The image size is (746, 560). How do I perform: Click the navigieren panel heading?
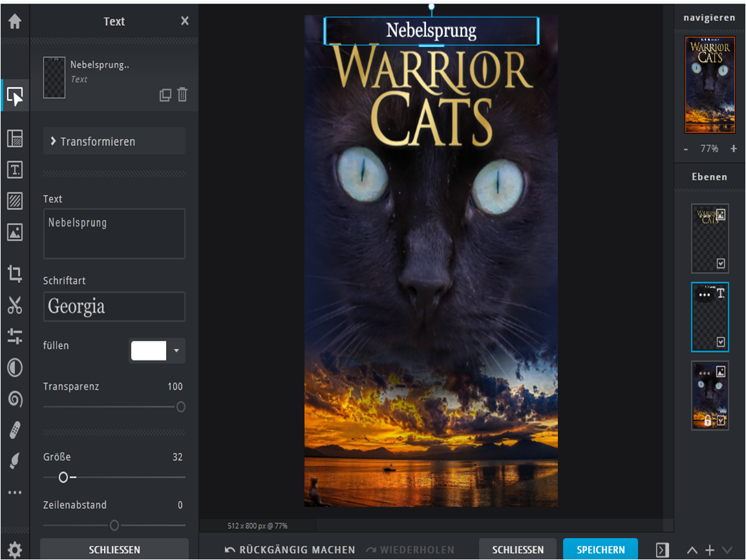[709, 17]
